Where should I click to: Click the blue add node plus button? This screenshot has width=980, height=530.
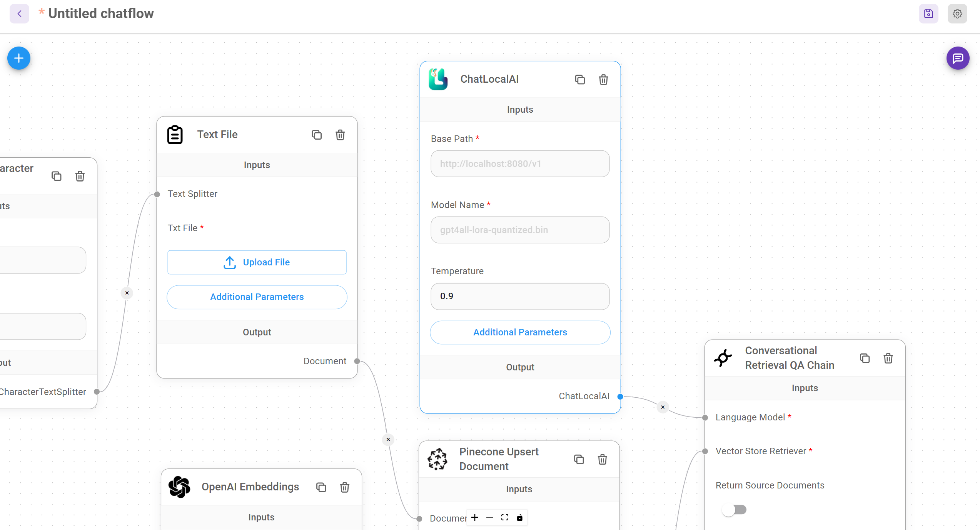point(18,58)
